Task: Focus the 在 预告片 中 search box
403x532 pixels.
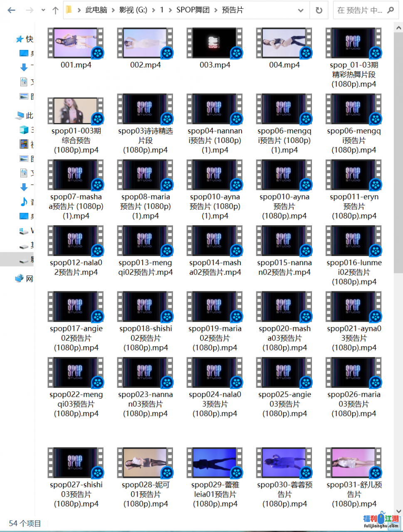Action: (359, 10)
